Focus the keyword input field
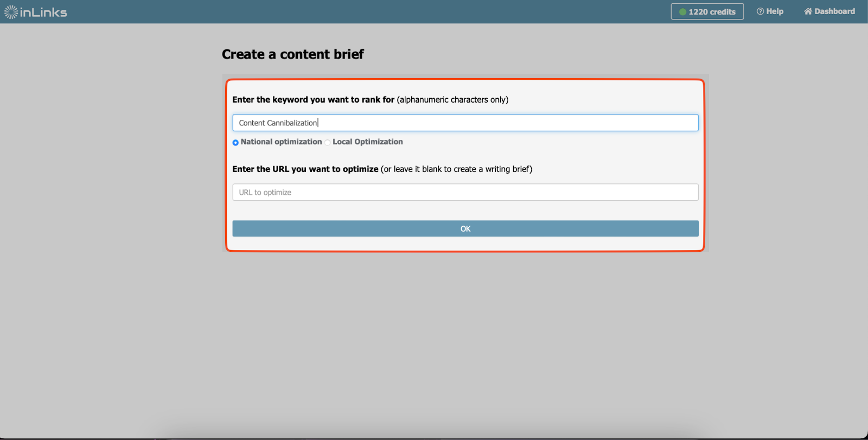868x440 pixels. [465, 123]
